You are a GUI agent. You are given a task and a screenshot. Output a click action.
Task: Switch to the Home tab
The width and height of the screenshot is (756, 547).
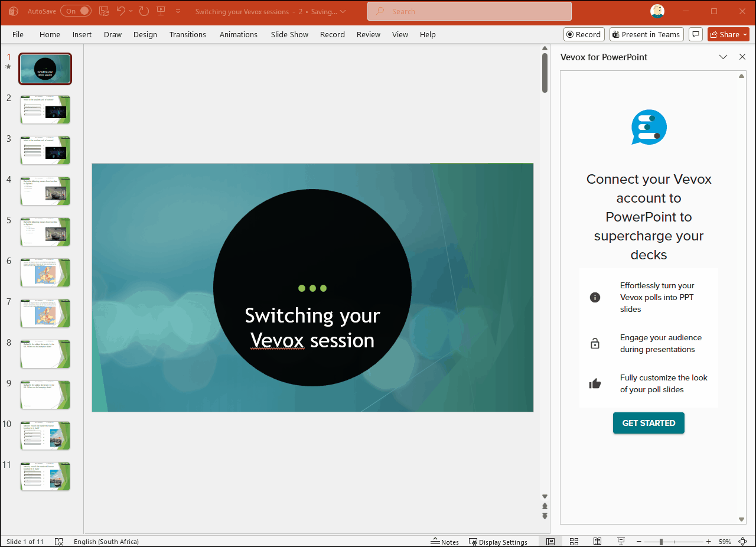tap(50, 34)
